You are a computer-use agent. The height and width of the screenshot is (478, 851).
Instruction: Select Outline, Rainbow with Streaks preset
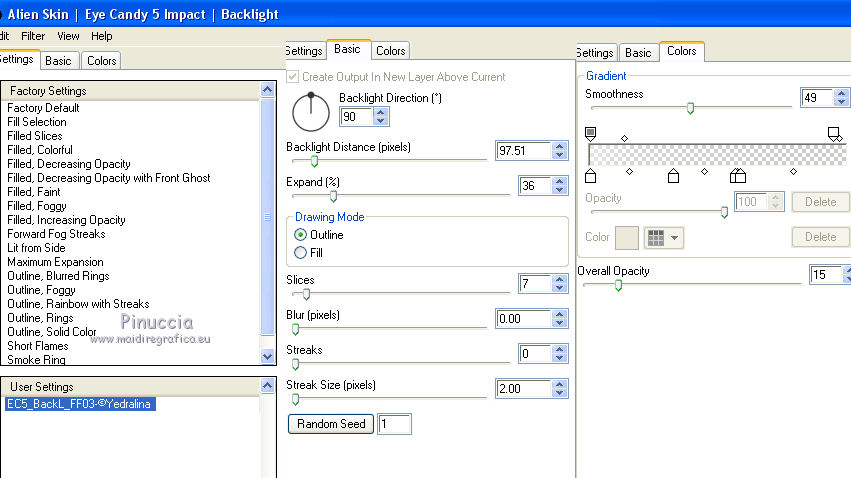78,304
